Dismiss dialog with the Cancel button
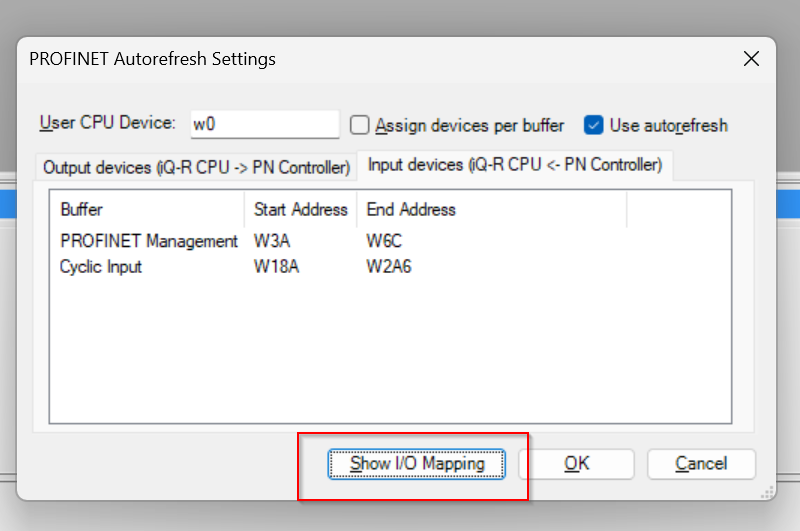 point(701,464)
